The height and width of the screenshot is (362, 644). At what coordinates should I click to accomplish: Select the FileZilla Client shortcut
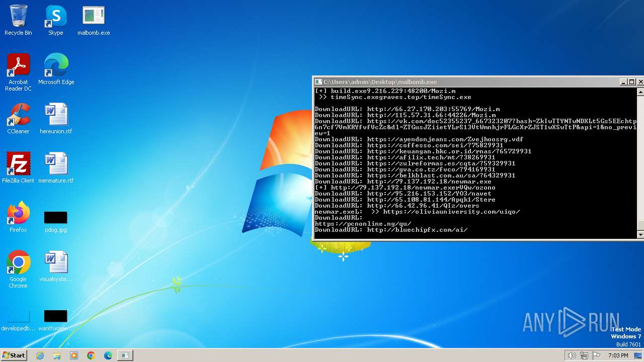pos(18,168)
